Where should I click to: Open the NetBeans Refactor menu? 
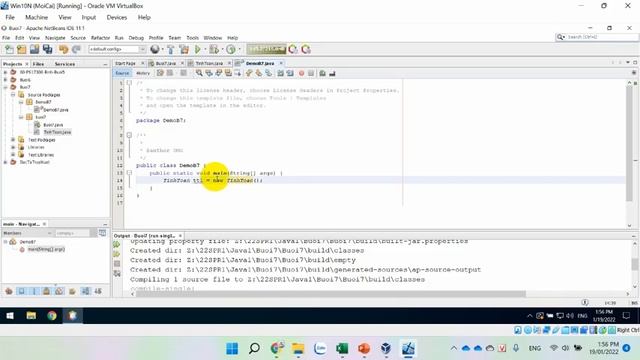pyautogui.click(x=100, y=38)
